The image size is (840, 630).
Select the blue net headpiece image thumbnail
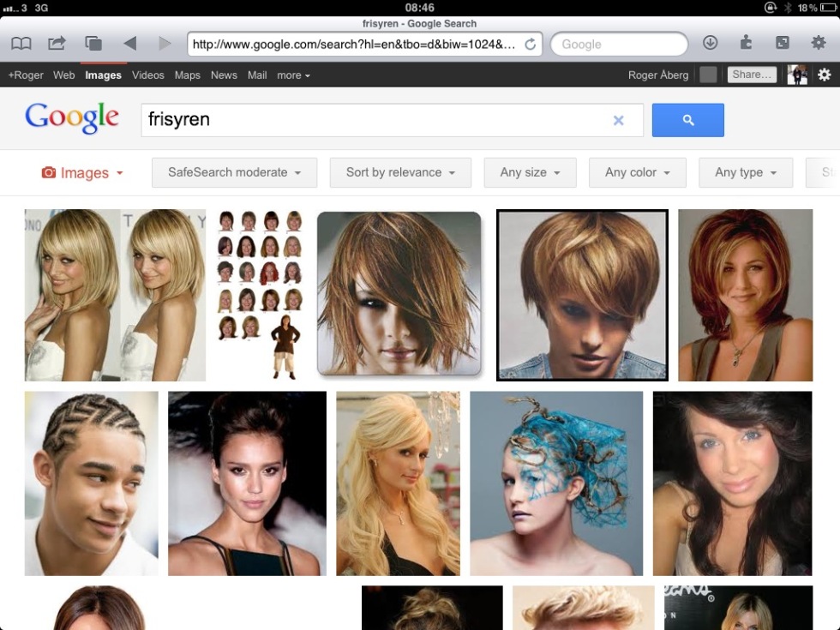pos(556,483)
